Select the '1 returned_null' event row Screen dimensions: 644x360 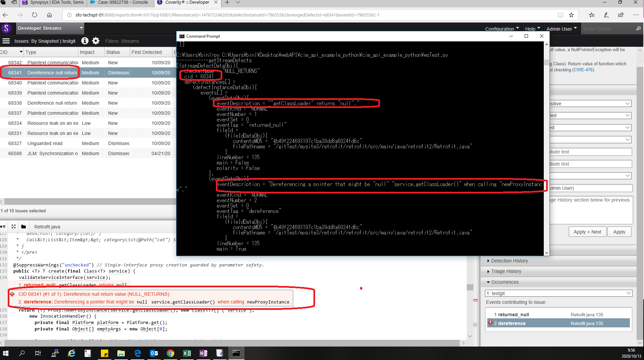pyautogui.click(x=558, y=315)
